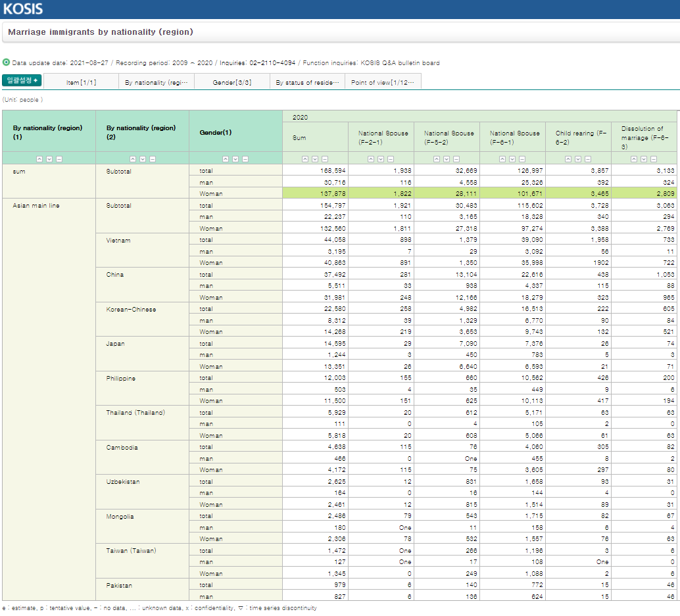Viewport: 680px width, 616px height.
Task: Sort By nationality (region)(1) column ascending
Action: click(39, 158)
